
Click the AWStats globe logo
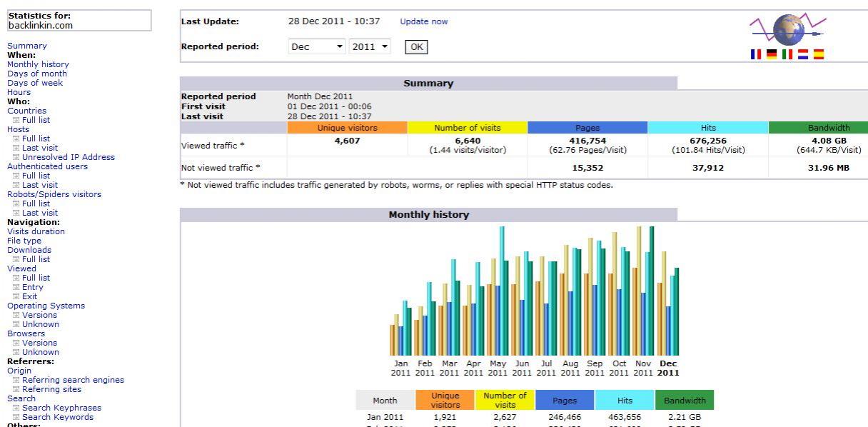pyautogui.click(x=787, y=30)
